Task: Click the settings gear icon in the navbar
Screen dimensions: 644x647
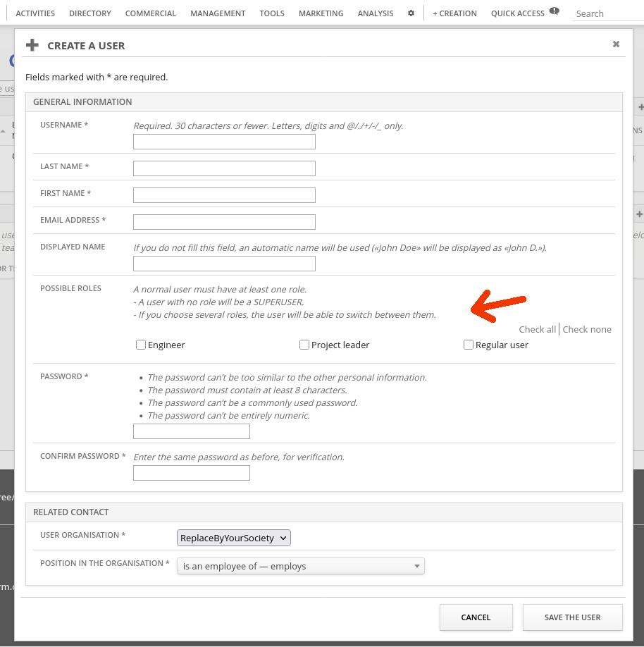Action: point(411,13)
